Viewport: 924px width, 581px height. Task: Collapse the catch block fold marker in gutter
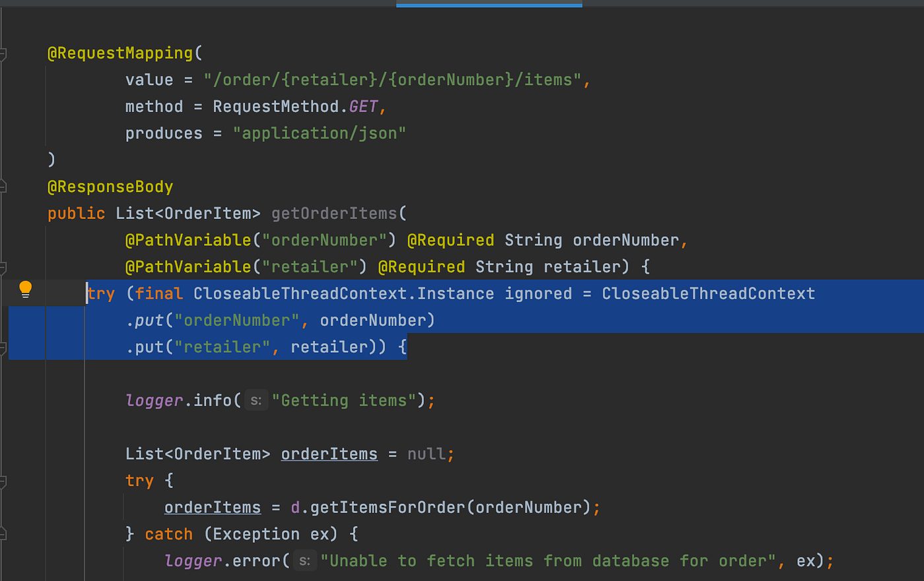pyautogui.click(x=4, y=534)
